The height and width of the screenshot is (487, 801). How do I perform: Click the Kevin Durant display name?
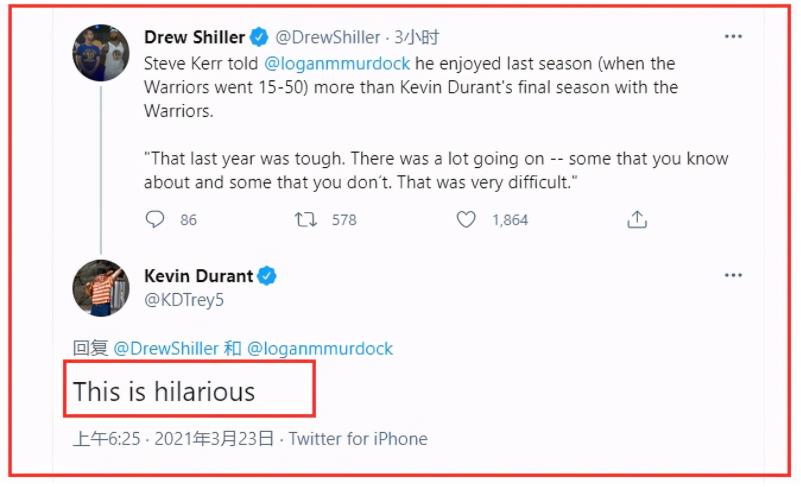click(x=198, y=276)
